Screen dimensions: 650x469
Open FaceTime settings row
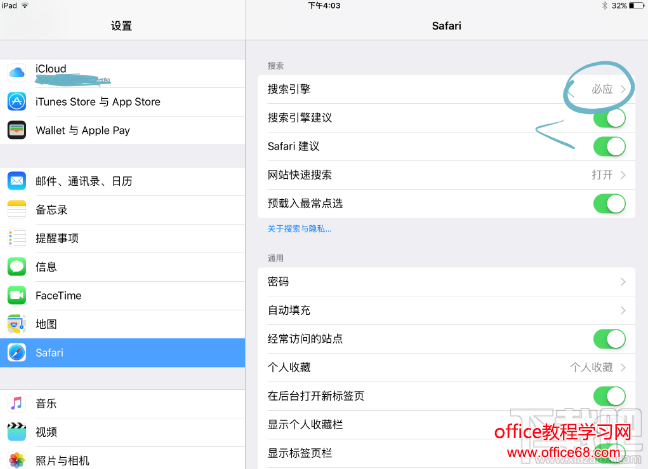click(123, 296)
